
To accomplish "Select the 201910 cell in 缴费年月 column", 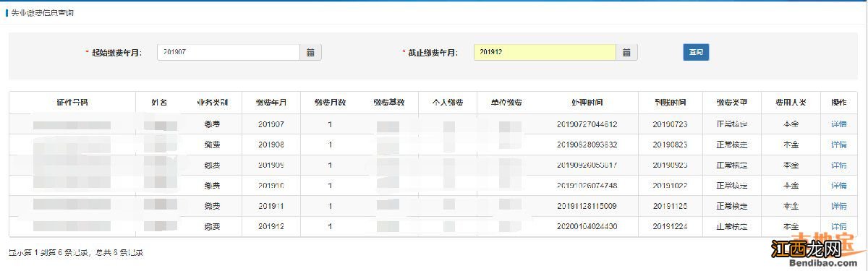I will pos(271,185).
